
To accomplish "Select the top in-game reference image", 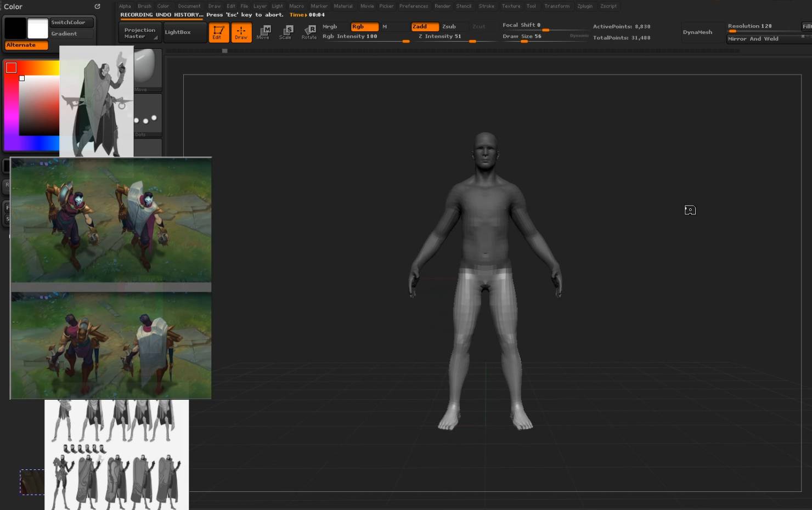I will (x=111, y=220).
